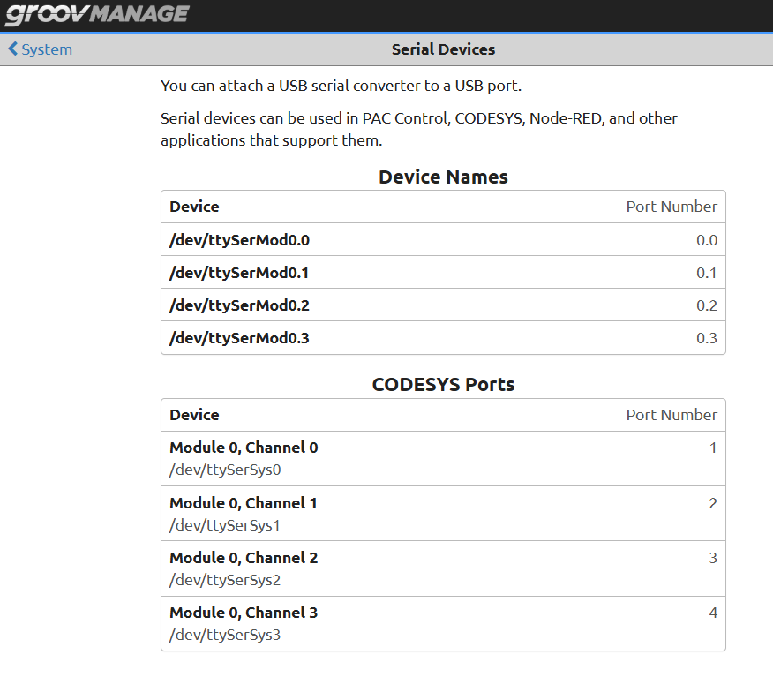Screen dimensions: 773x700
Task: Click Port Number header in CODESYS Ports
Action: [x=672, y=415]
